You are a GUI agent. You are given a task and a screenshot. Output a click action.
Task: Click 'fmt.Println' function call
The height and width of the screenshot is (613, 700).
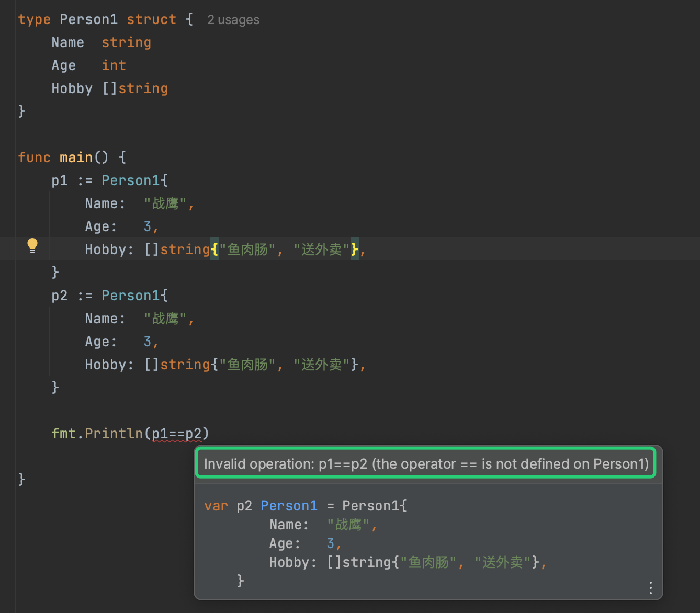coord(97,434)
